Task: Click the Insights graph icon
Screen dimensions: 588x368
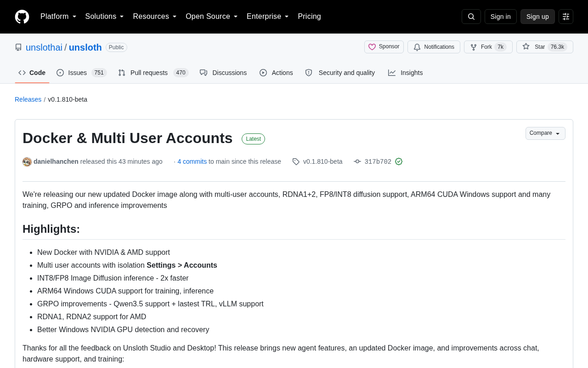Action: tap(392, 73)
